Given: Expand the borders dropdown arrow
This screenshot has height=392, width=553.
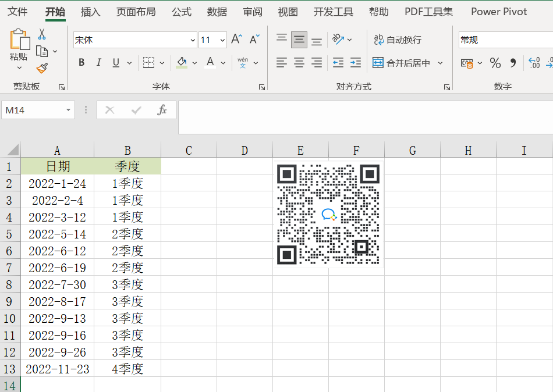Looking at the screenshot, I should (x=162, y=63).
